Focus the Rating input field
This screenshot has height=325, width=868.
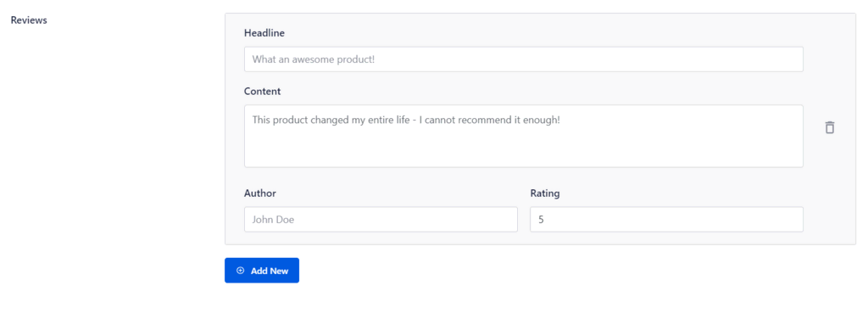[666, 220]
